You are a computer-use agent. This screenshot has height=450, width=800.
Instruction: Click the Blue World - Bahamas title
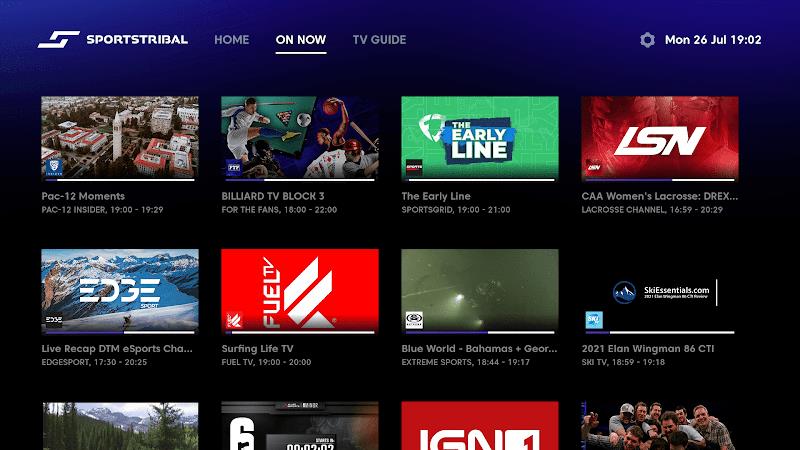(480, 348)
